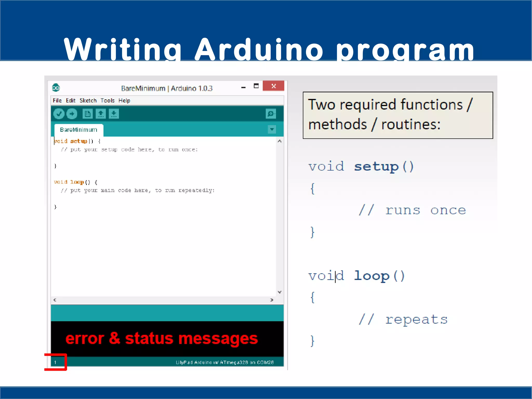The width and height of the screenshot is (532, 399).
Task: Click the Arduino logo in the title bar
Action: pos(56,88)
